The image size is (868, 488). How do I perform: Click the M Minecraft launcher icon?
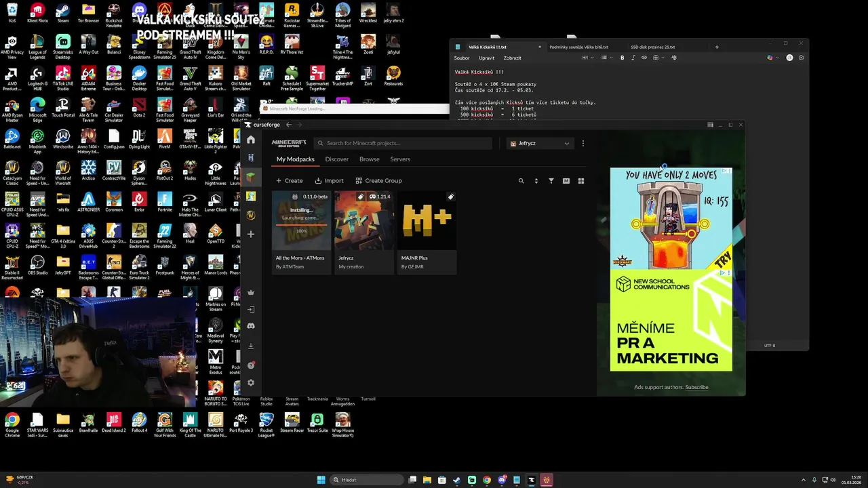click(566, 181)
